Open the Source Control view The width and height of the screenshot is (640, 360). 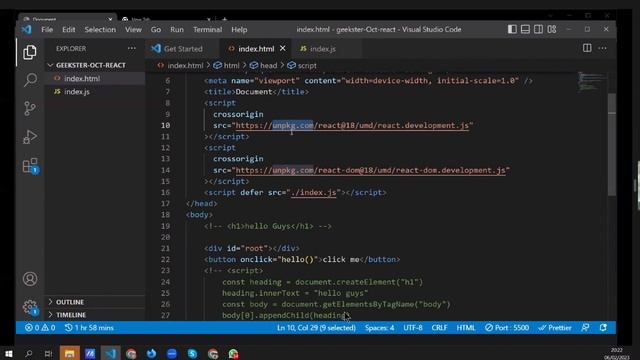[x=30, y=108]
